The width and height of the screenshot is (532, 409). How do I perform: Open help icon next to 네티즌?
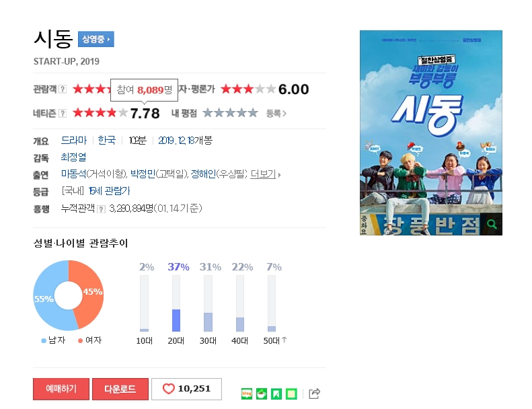[63, 114]
